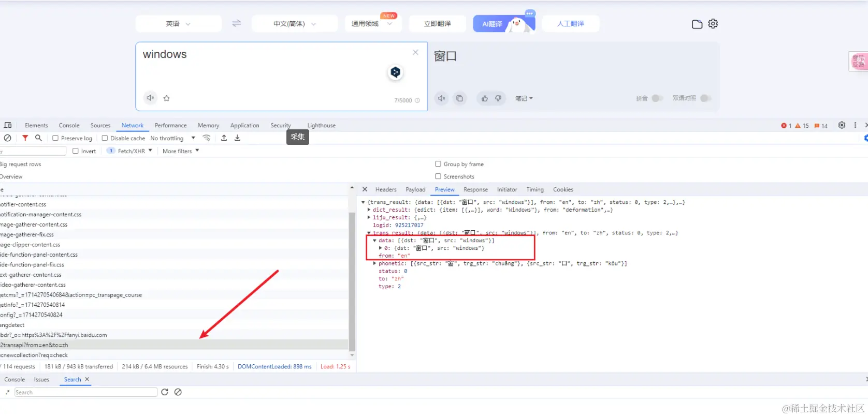Open translator settings gear icon
The width and height of the screenshot is (868, 417).
(713, 23)
